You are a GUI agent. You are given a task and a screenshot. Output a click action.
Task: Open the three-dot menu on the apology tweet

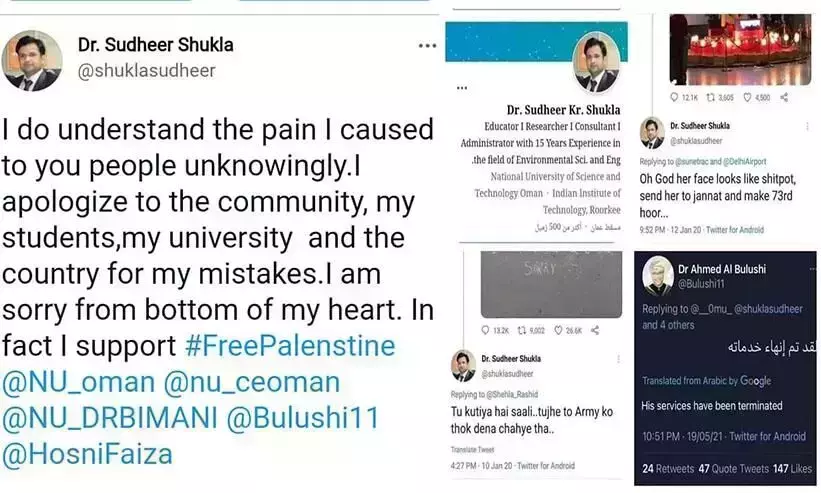click(x=427, y=46)
